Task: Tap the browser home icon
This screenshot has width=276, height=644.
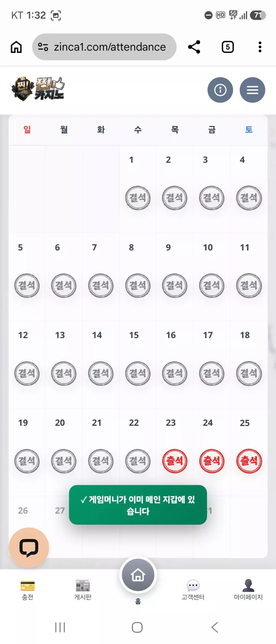Action: (16, 47)
